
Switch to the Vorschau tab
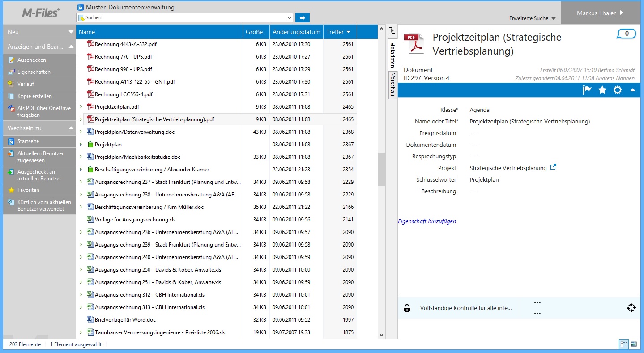point(392,84)
